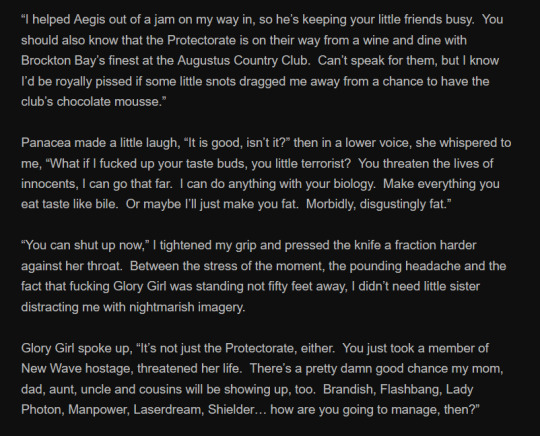Click "Glory Girl spoke up" text

[75, 348]
